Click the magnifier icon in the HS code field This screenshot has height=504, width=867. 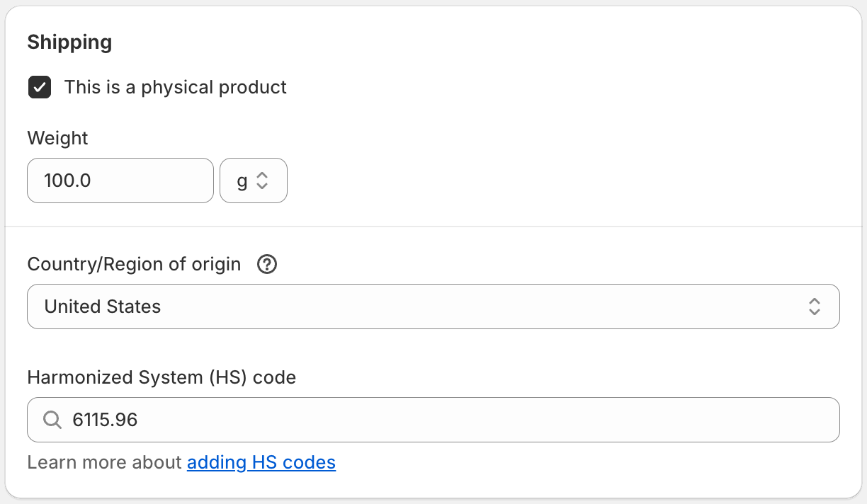pyautogui.click(x=52, y=420)
